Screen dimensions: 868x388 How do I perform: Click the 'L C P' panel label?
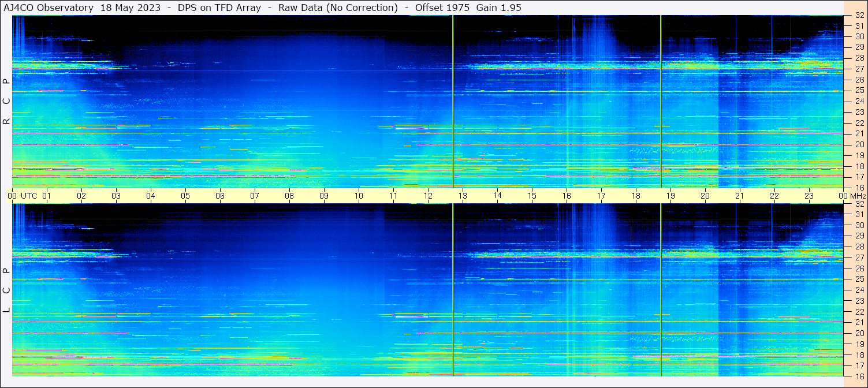(6, 290)
